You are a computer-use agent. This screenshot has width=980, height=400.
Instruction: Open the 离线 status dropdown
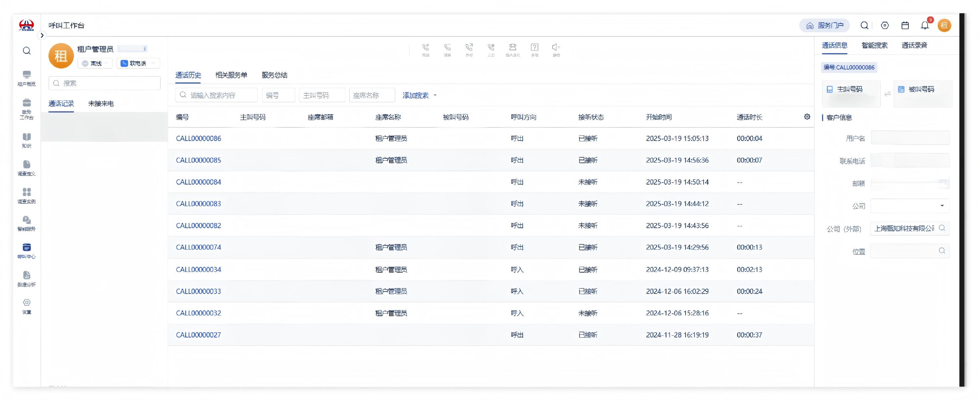pyautogui.click(x=95, y=63)
